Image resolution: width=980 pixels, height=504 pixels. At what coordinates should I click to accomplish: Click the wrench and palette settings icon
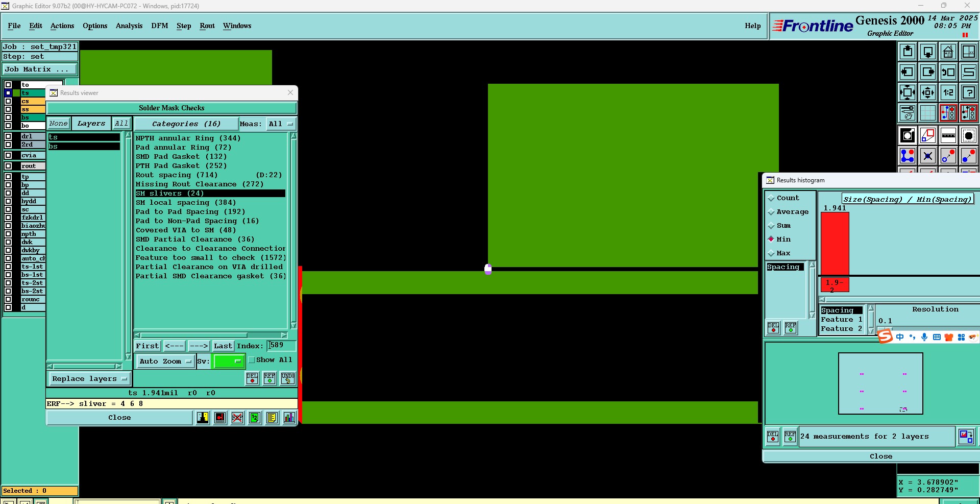coord(908,113)
